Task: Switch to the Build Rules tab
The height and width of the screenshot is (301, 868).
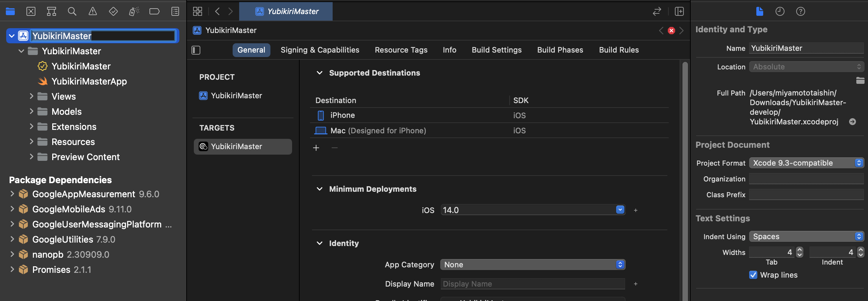Action: tap(619, 50)
